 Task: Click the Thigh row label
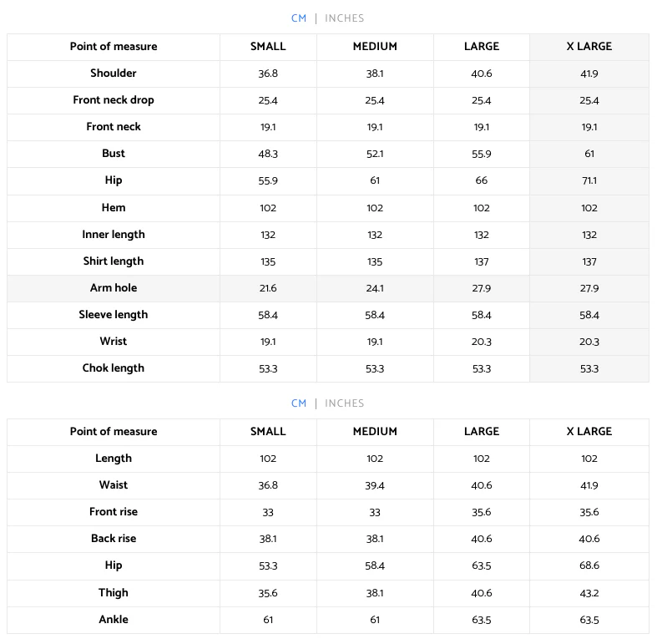coord(114,592)
